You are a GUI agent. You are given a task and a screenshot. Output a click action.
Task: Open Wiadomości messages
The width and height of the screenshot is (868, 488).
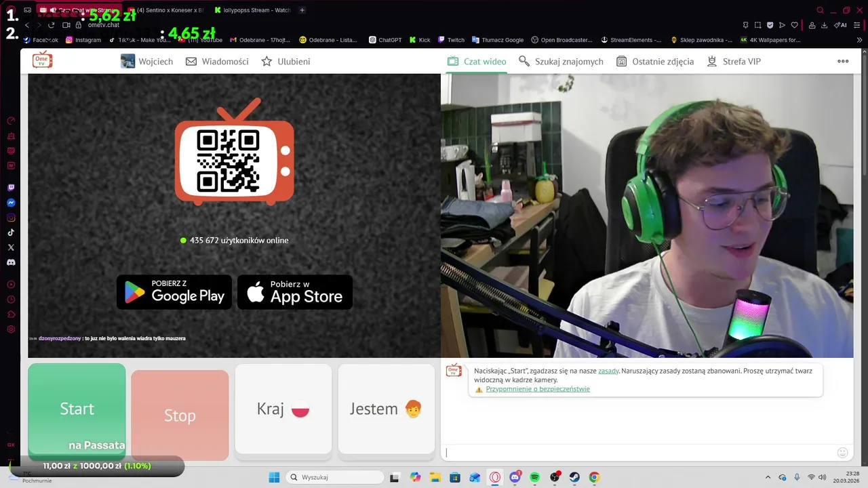click(x=217, y=61)
